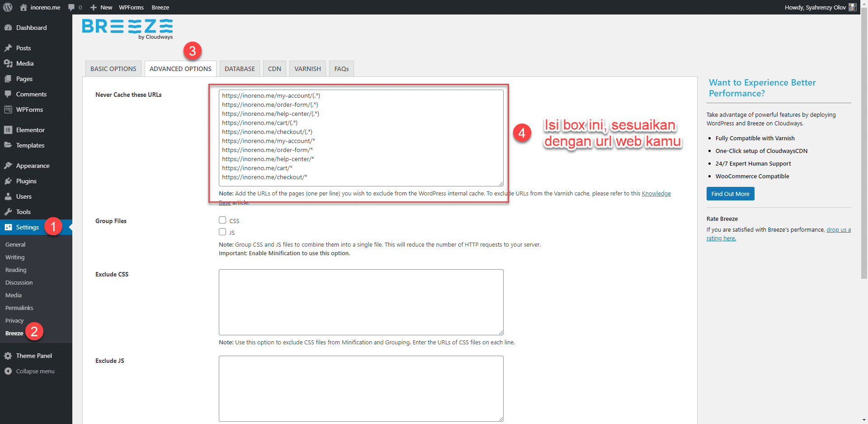Enable the JS Group Files checkbox
This screenshot has width=868, height=424.
[x=222, y=232]
